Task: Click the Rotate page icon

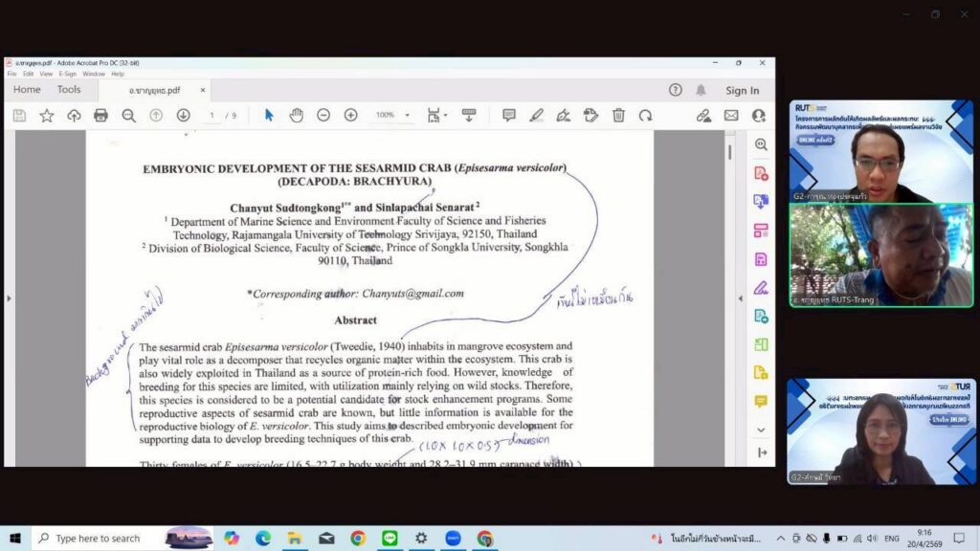Action: [646, 116]
